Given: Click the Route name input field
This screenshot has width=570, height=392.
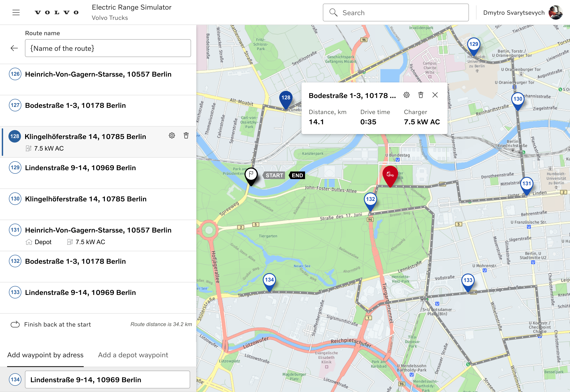Looking at the screenshot, I should tap(108, 48).
